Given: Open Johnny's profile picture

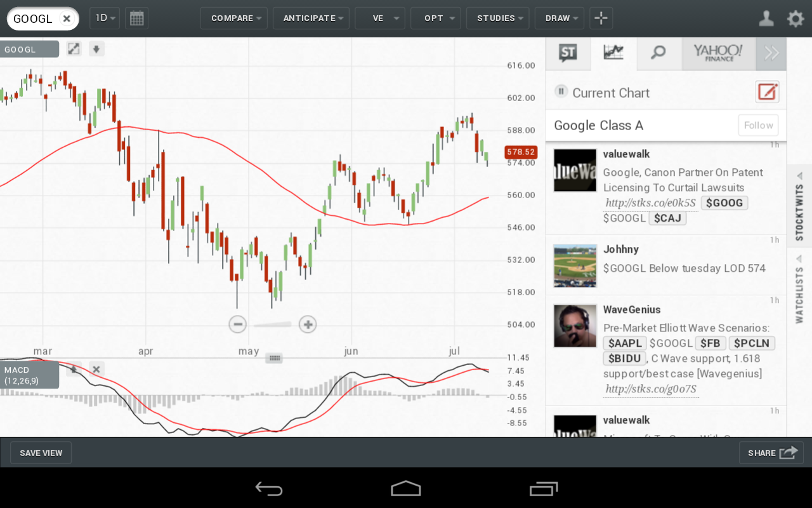Looking at the screenshot, I should (575, 265).
